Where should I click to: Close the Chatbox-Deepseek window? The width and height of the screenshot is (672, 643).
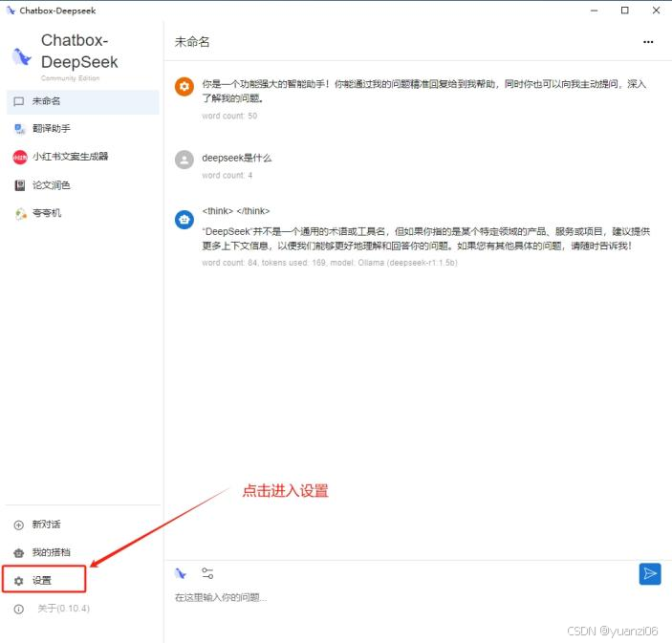(656, 11)
